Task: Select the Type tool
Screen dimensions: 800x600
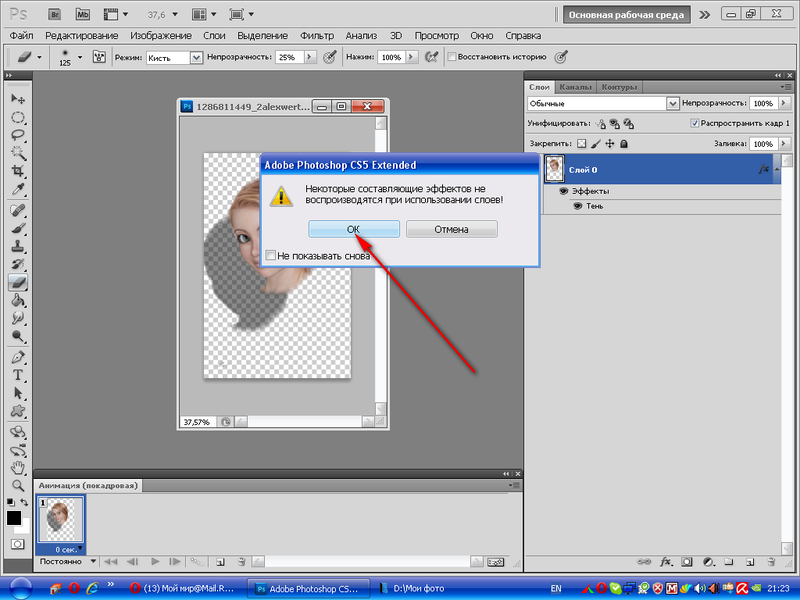Action: pos(18,375)
